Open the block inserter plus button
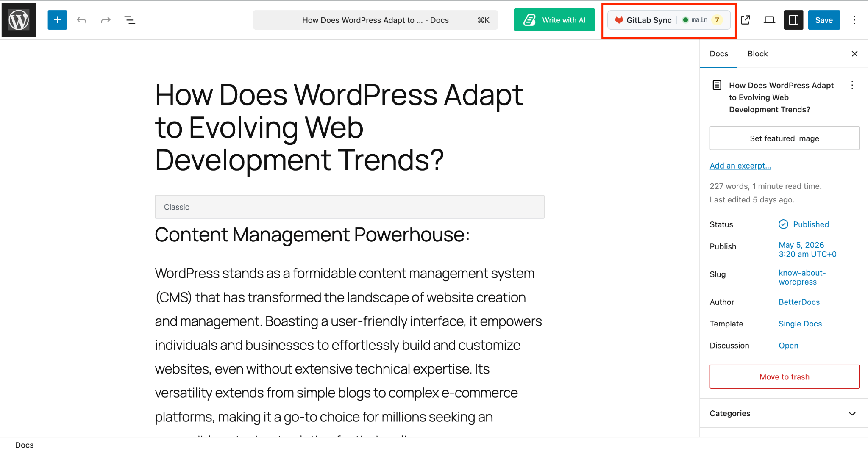 [x=57, y=20]
